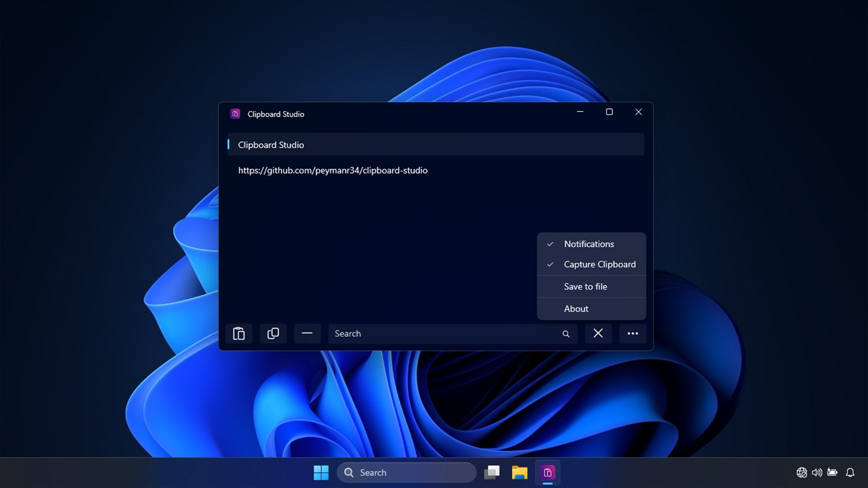Disable the Capture Clipboard option
868x488 pixels.
pyautogui.click(x=591, y=264)
